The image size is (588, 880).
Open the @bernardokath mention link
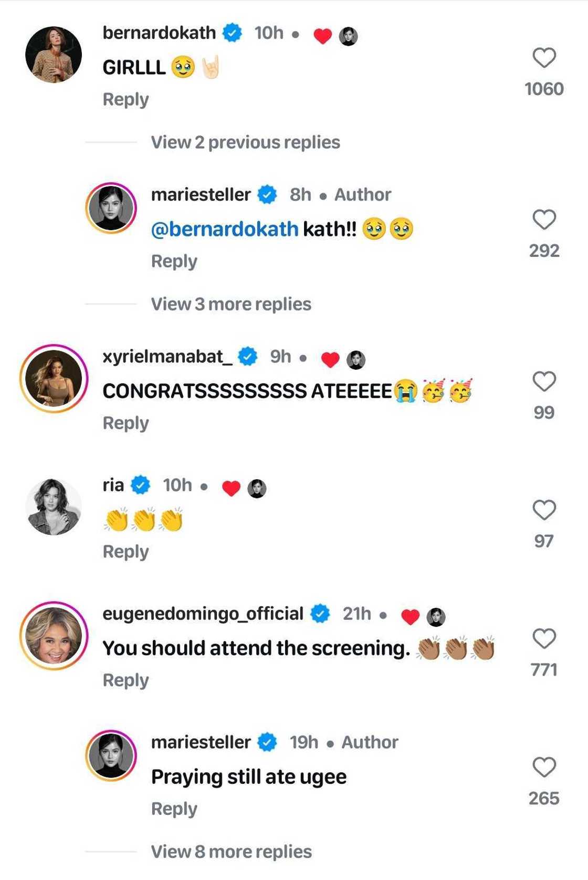pos(225,229)
